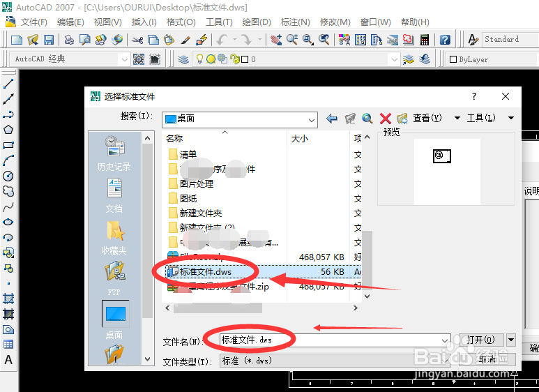This screenshot has width=539, height=392.
Task: Select the Revision Cloud tool
Action: click(8, 191)
